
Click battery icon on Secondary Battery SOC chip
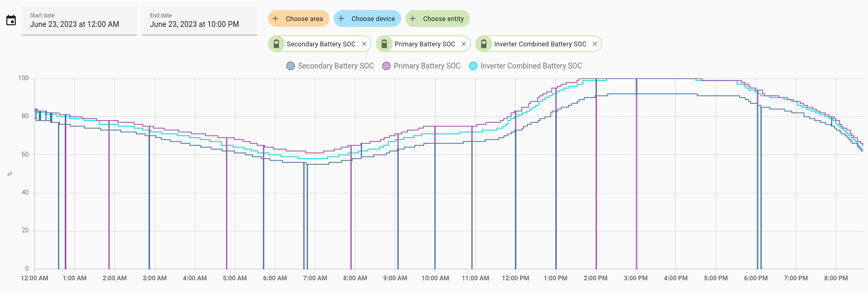pyautogui.click(x=276, y=44)
